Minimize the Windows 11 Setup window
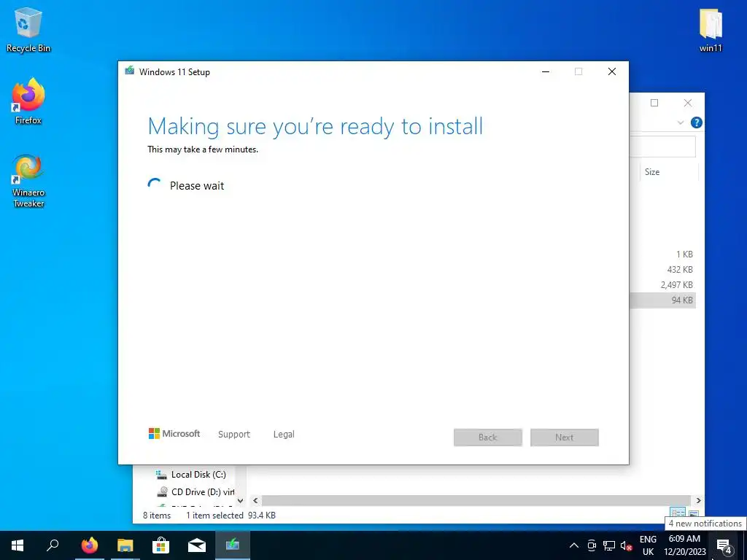This screenshot has width=747, height=560. [546, 71]
